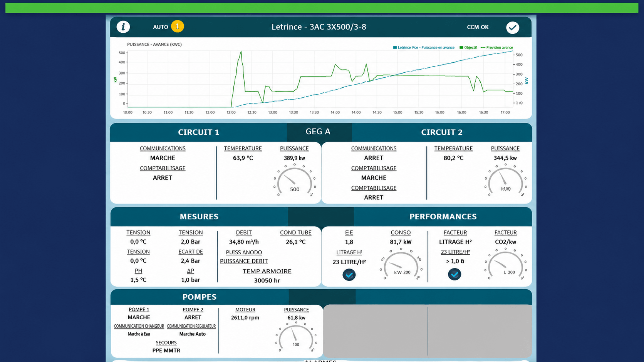Viewport: 644px width, 362px height.
Task: Select the PERFORMANCES header
Action: point(443,217)
